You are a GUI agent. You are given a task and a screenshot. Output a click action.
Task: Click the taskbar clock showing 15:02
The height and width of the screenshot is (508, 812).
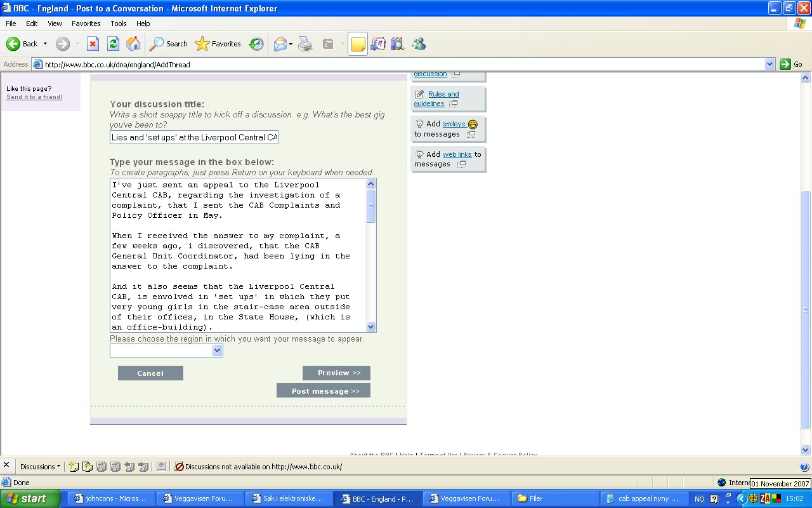(x=795, y=499)
